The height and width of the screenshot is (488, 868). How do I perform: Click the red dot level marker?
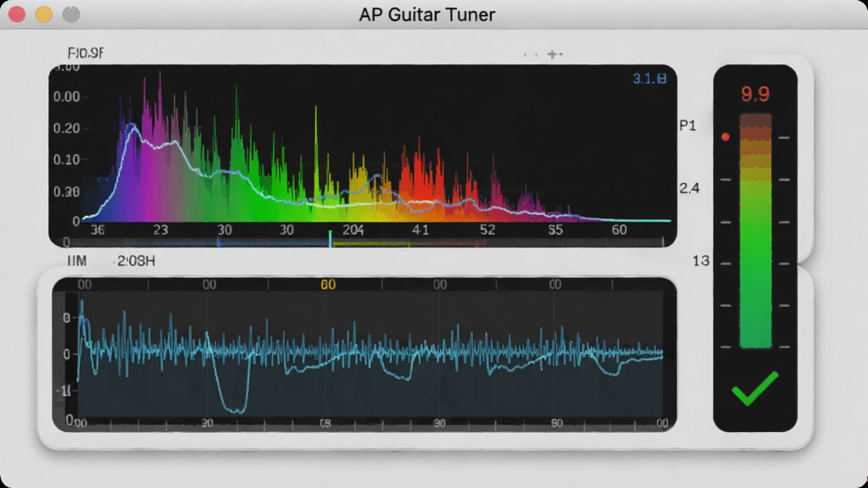coord(726,136)
